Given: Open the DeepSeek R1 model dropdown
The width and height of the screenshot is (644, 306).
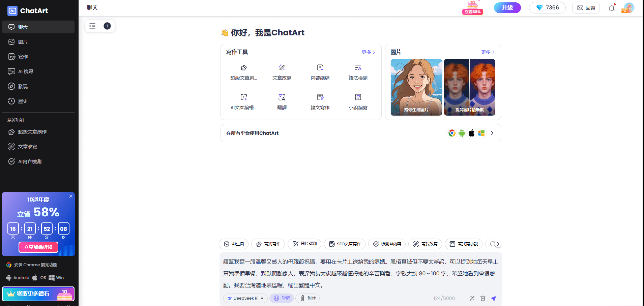Looking at the screenshot, I should click(245, 298).
